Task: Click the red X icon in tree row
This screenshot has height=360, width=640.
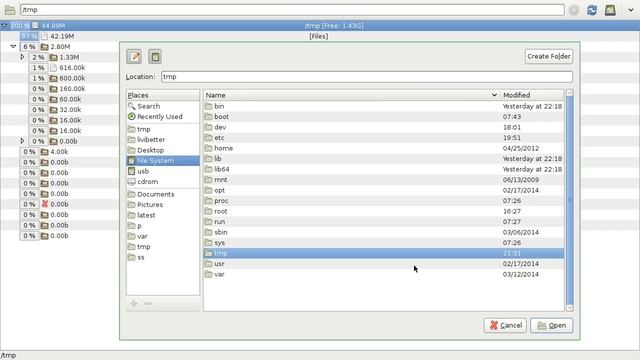Action: [44, 204]
